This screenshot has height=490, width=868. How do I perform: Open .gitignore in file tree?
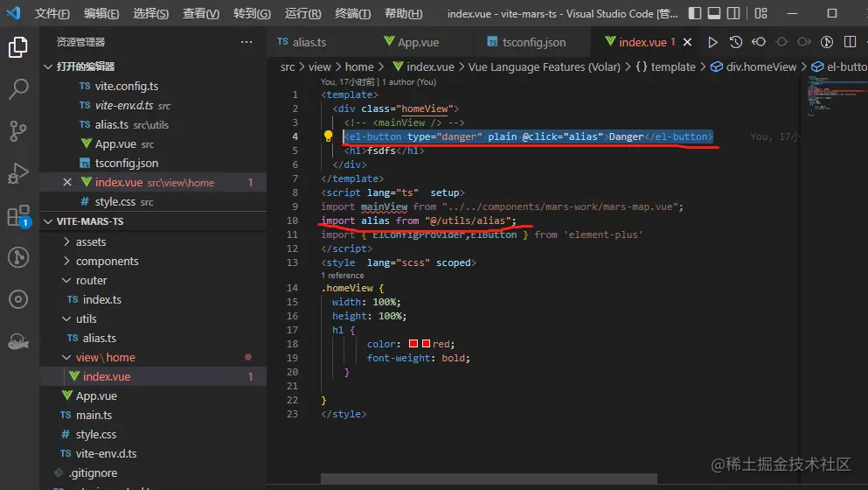click(x=93, y=472)
